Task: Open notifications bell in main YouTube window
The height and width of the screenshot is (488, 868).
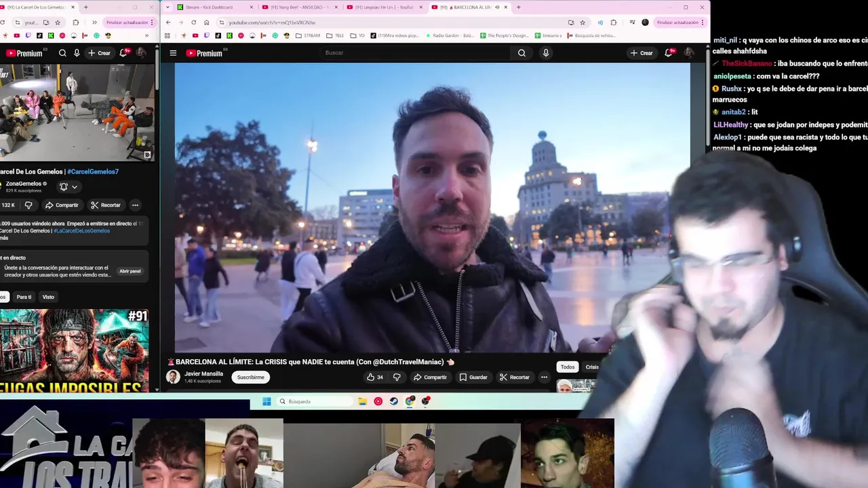Action: click(669, 53)
